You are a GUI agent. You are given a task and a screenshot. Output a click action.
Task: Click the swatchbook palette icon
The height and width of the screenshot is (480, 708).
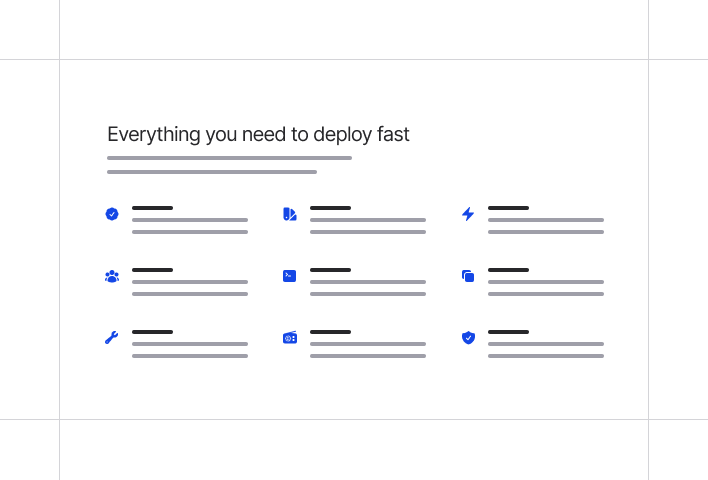click(290, 214)
